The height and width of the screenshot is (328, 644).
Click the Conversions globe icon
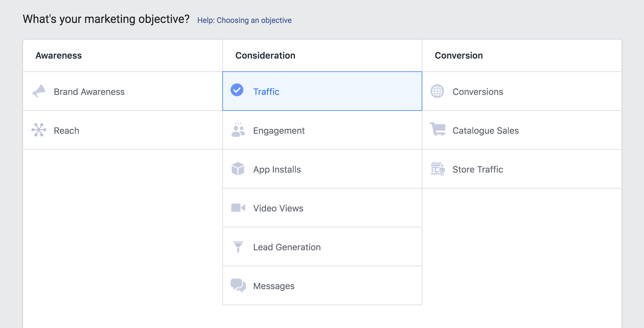[437, 91]
